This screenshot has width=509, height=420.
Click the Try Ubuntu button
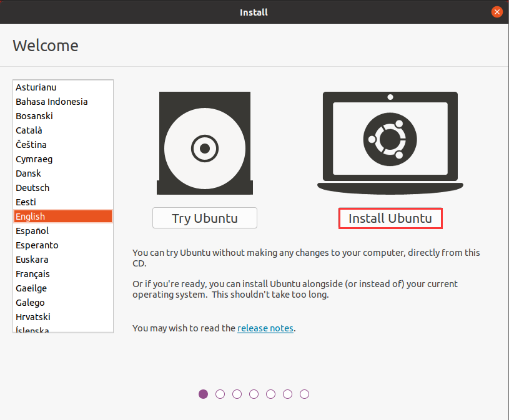pos(205,218)
